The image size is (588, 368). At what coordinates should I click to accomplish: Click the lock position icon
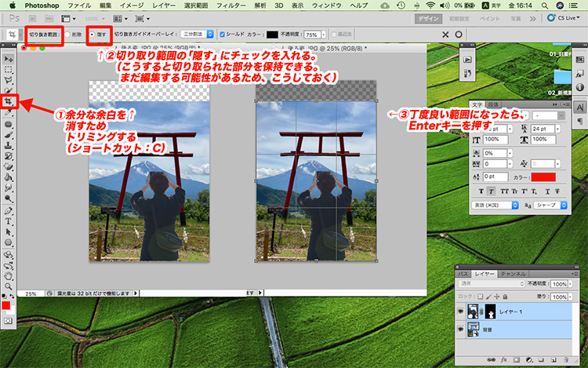(497, 297)
